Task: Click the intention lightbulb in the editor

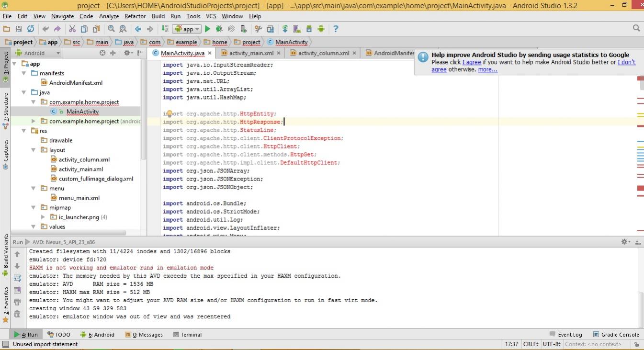Action: tap(169, 114)
